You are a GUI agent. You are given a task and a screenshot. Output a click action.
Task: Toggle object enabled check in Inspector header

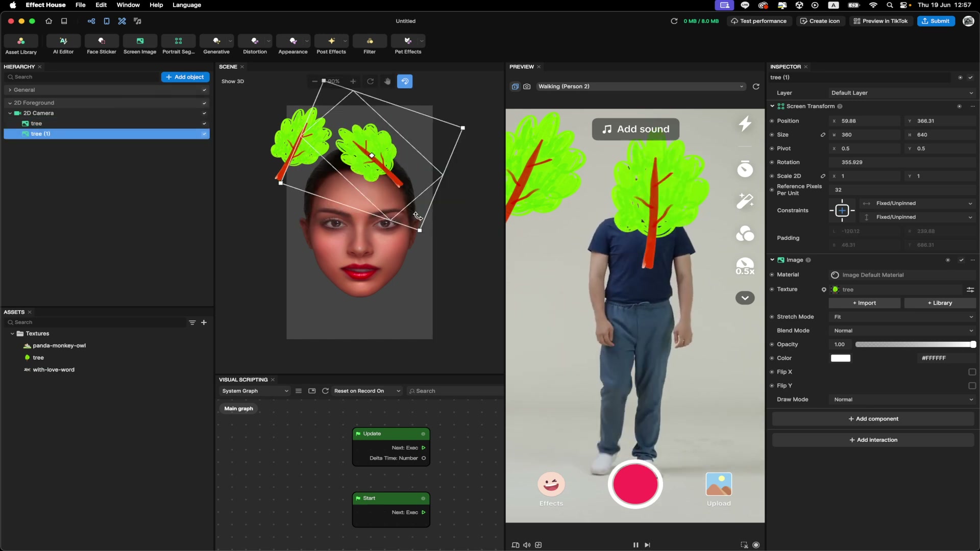(970, 78)
